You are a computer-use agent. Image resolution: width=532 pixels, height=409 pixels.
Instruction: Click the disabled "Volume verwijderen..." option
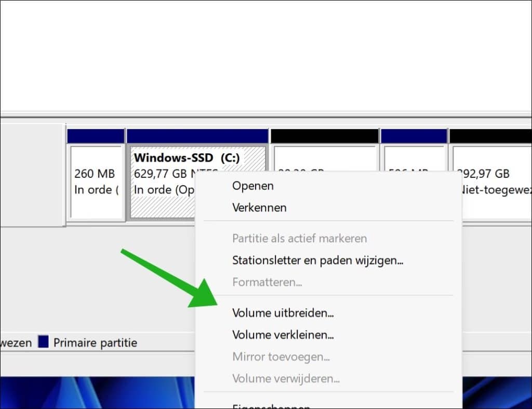[285, 378]
